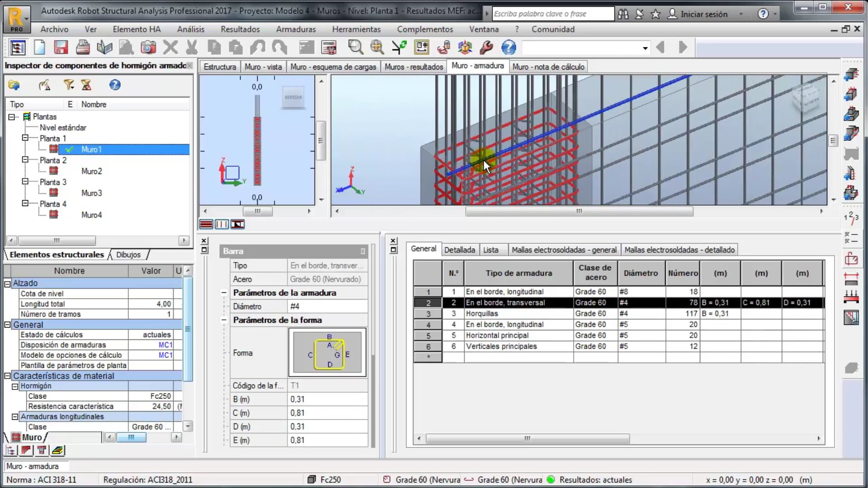Select Muro3 under Planta 3
Screen dimensions: 868x488
pyautogui.click(x=91, y=193)
